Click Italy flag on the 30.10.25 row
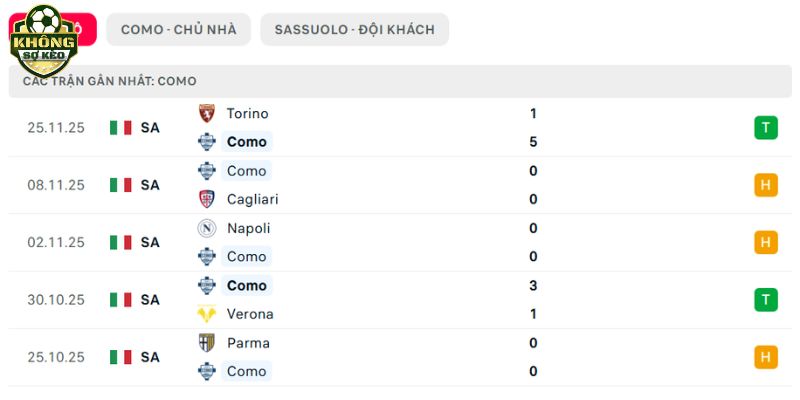 click(x=121, y=299)
